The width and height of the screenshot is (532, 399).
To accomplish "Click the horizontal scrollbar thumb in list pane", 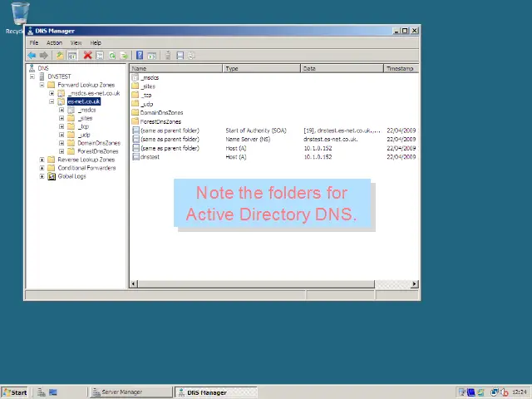I will click(x=256, y=283).
